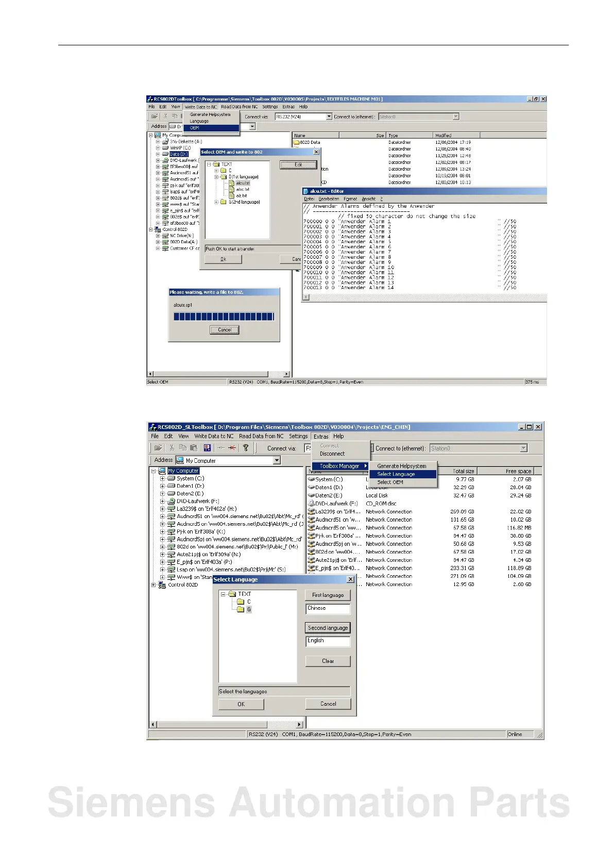Click Disconnect in Extras menu
Image resolution: width=613 pixels, height=868 pixels.
click(332, 454)
